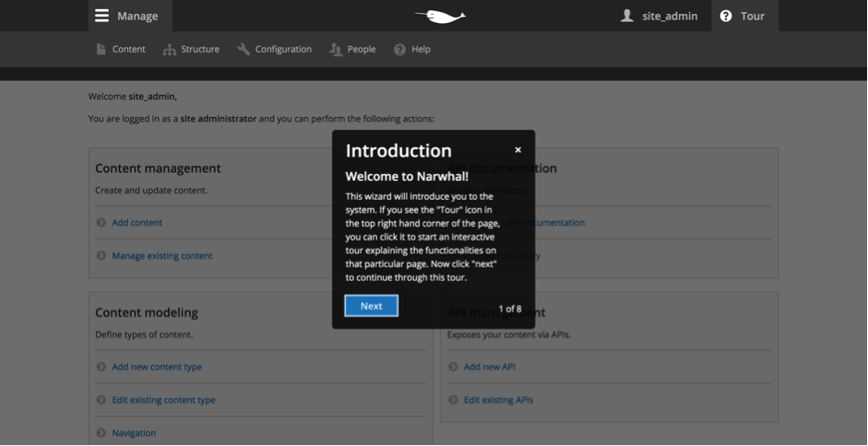Click the Configuration wrench icon
Screen dimensions: 868x446
244,50
